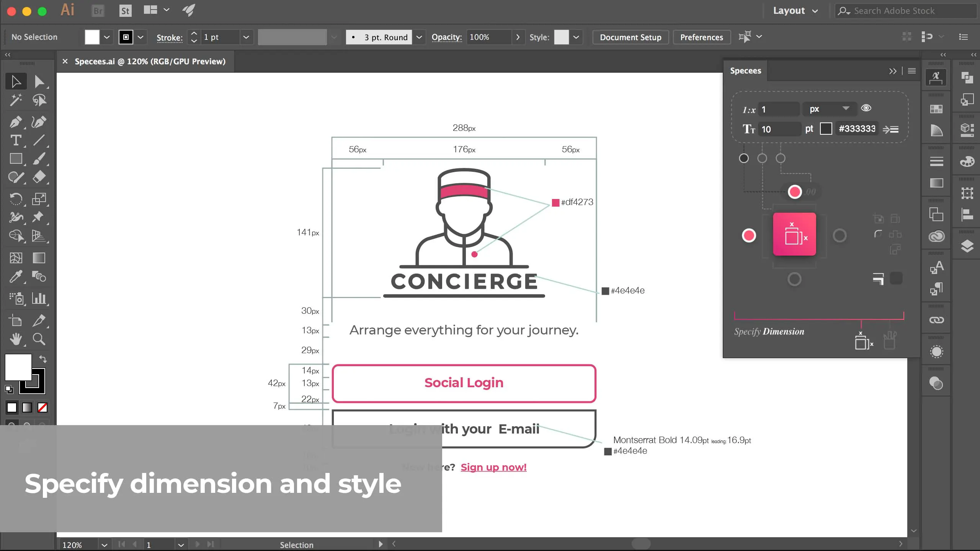Select the Artboard tool
This screenshot has height=551, width=980.
16,320
